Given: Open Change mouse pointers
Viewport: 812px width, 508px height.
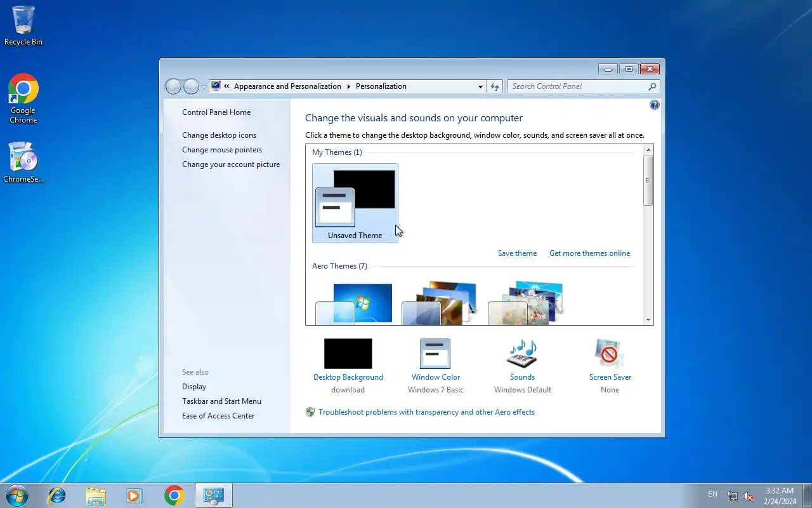Looking at the screenshot, I should pyautogui.click(x=222, y=150).
